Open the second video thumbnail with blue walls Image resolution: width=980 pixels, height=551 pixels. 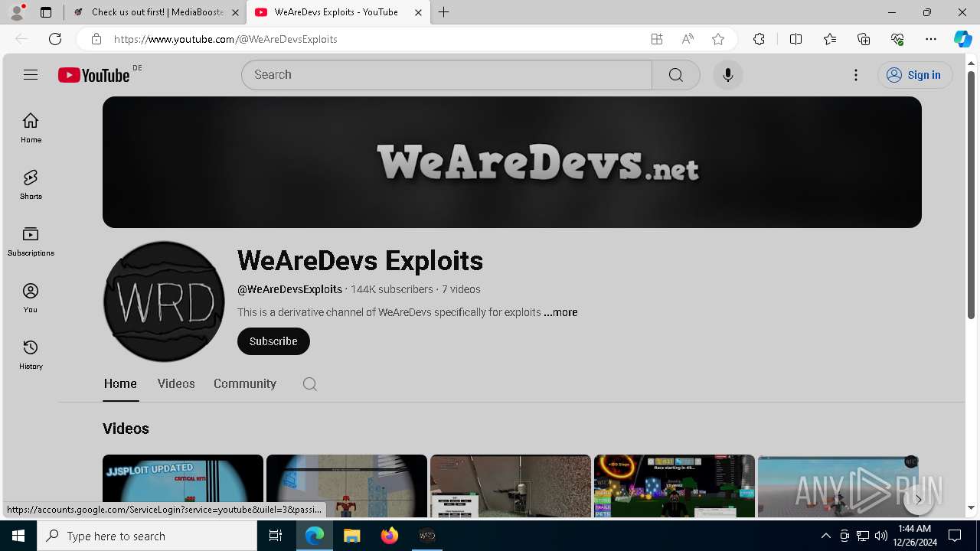point(347,486)
